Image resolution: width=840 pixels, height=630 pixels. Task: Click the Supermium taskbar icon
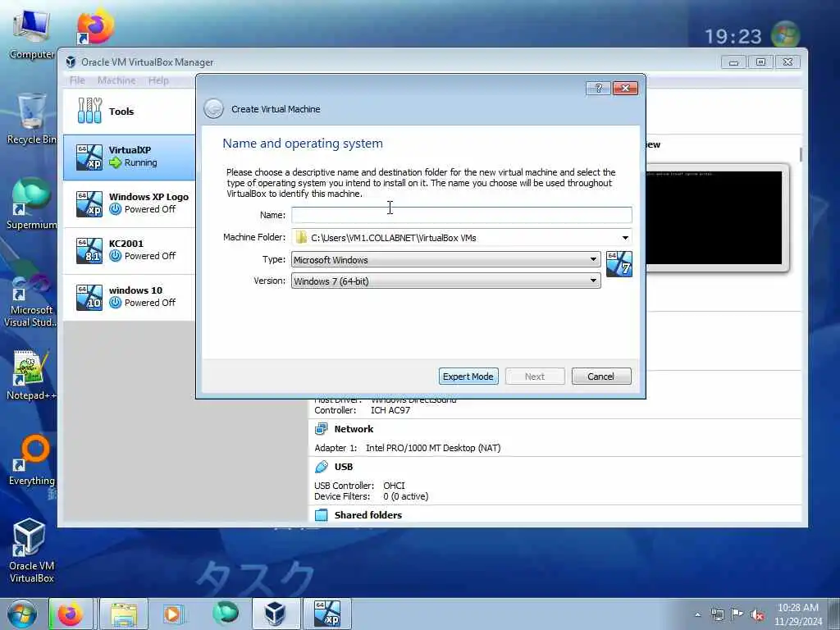pos(226,614)
